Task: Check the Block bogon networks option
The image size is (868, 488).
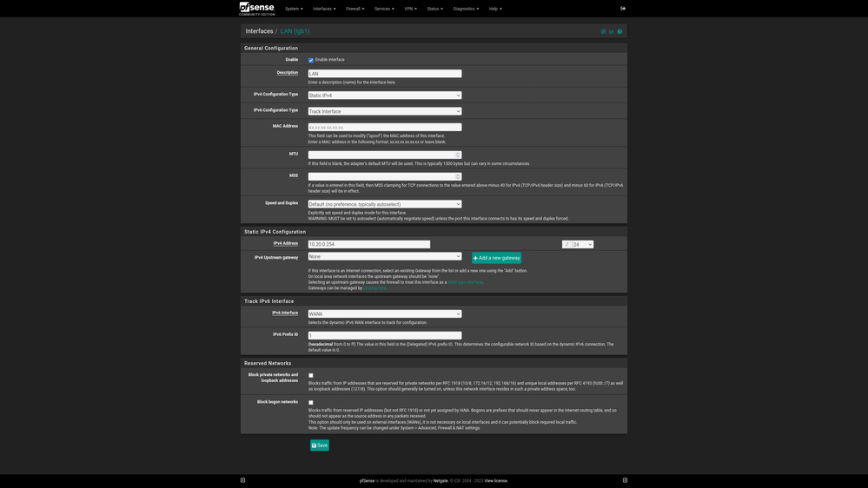Action: pyautogui.click(x=311, y=403)
